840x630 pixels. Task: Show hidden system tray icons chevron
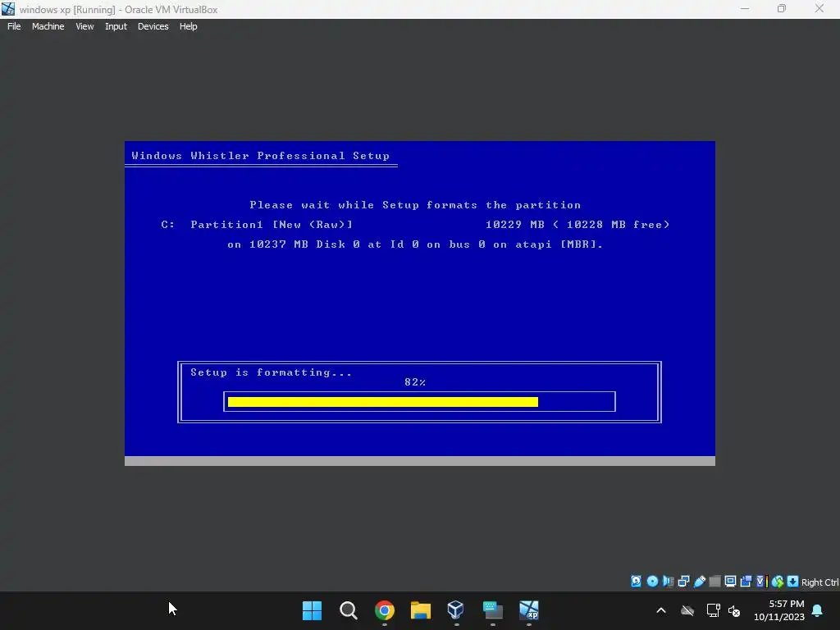click(x=661, y=610)
